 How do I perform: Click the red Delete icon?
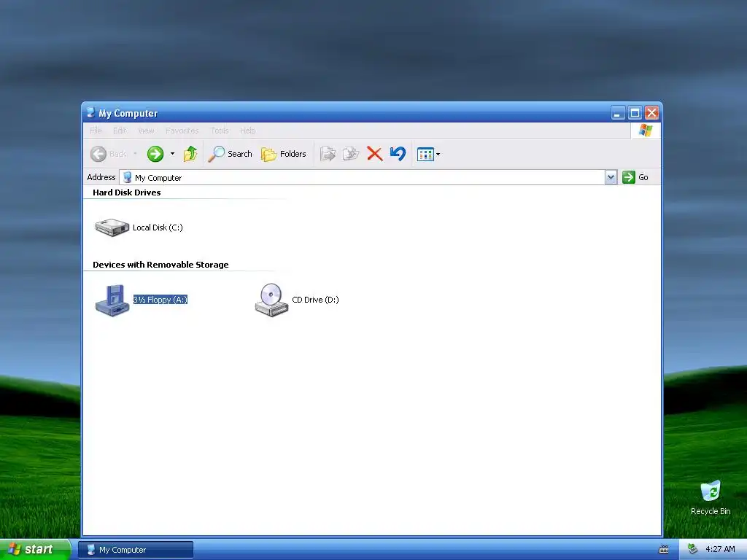click(x=374, y=154)
